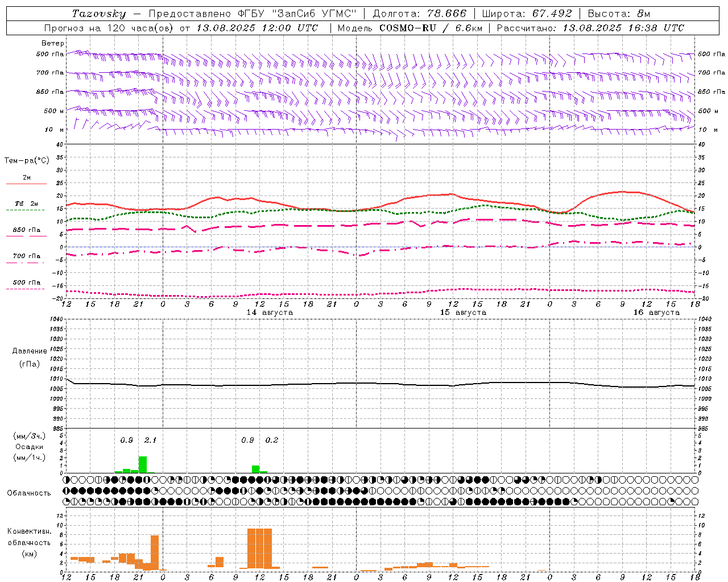Click the "Облачность" cloud cover label
Image resolution: width=728 pixels, height=582 pixels.
[29, 493]
